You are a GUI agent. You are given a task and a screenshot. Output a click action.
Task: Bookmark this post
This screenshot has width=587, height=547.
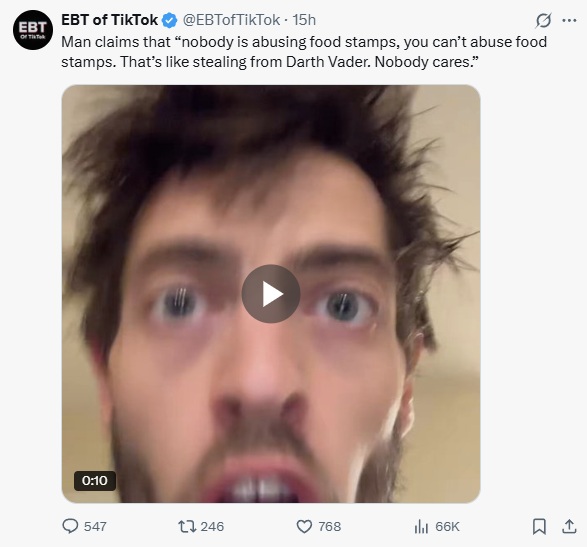[x=539, y=526]
